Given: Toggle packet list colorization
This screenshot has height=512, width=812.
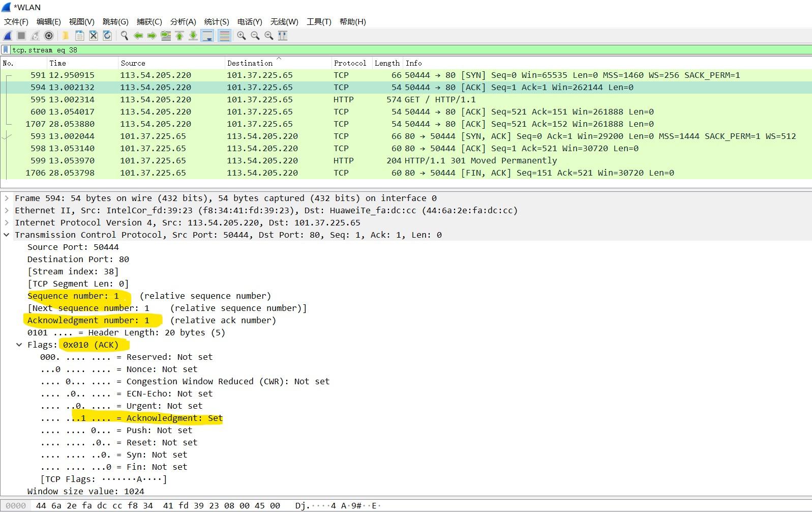Looking at the screenshot, I should coord(224,36).
